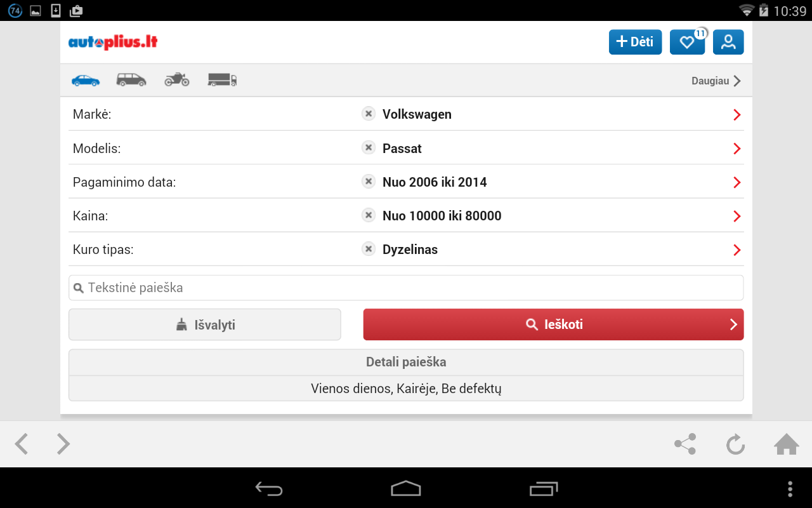
Task: Reload the page with refresh icon
Action: click(735, 444)
